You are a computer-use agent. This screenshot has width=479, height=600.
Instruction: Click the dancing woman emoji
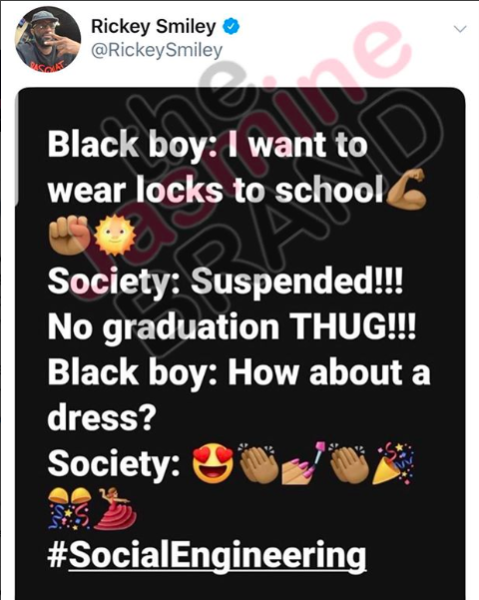tap(115, 509)
